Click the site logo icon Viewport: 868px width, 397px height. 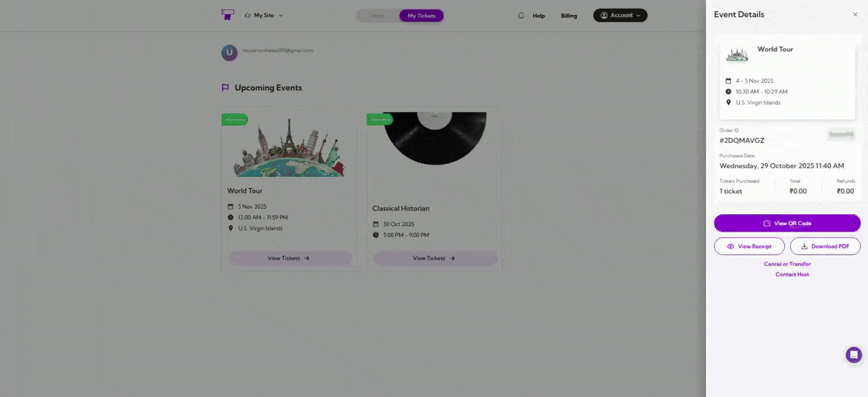pyautogui.click(x=227, y=14)
